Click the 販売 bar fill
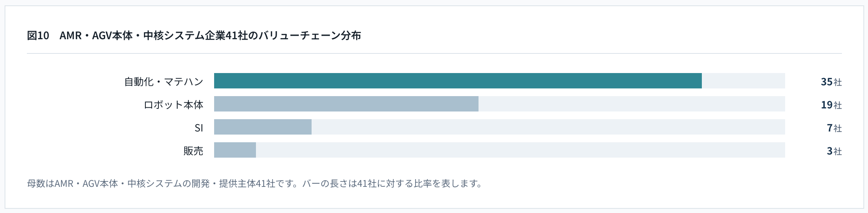The height and width of the screenshot is (213, 868). [x=235, y=150]
